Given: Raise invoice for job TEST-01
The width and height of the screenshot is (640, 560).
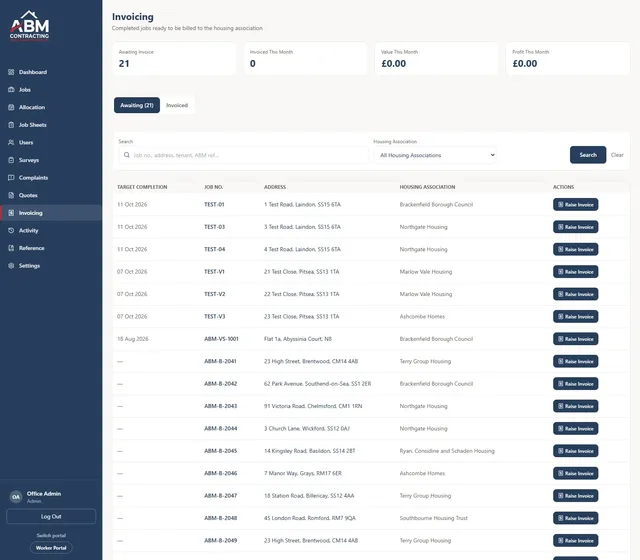Looking at the screenshot, I should [576, 204].
